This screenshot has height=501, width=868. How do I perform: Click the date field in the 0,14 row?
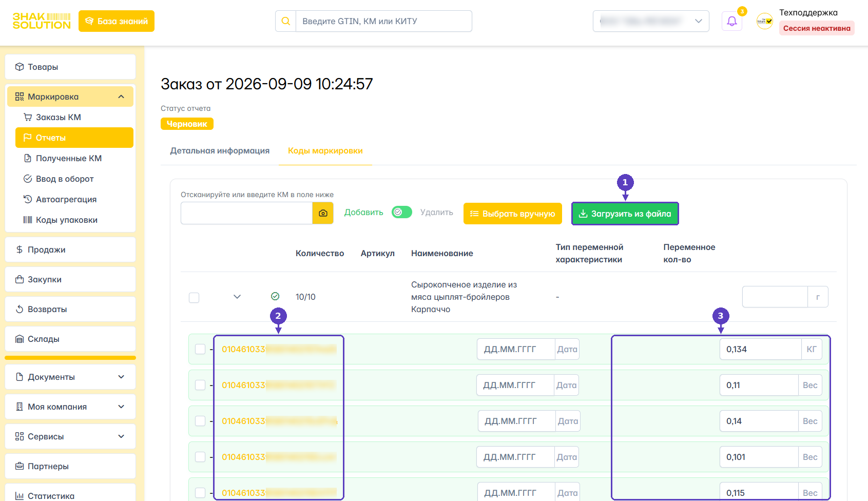click(x=517, y=421)
